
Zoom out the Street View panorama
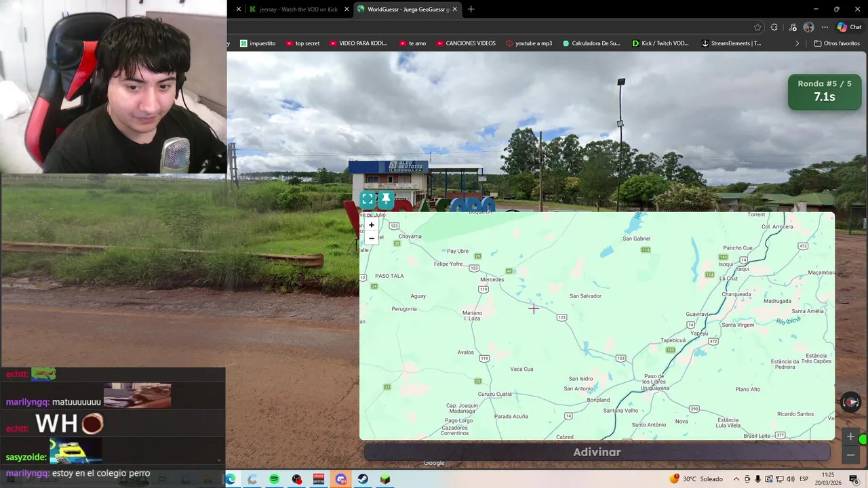click(x=850, y=455)
